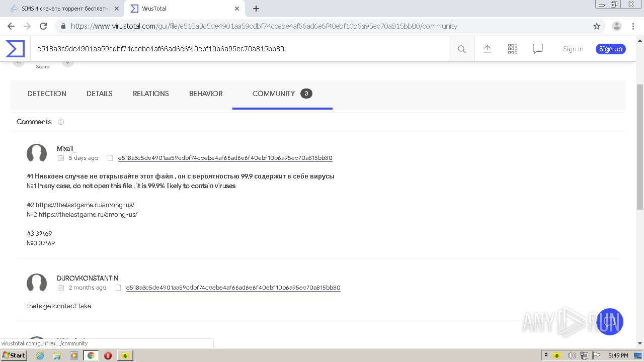644x362 pixels.
Task: Click the hash search input field
Action: 239,49
